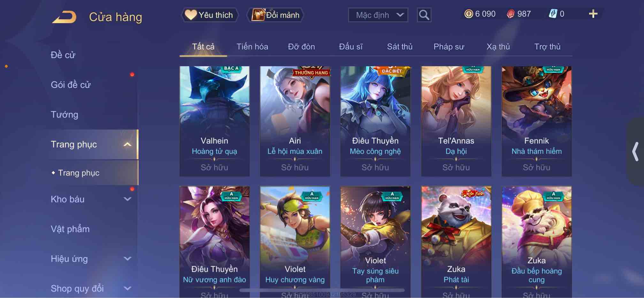This screenshot has height=298, width=644.
Task: Click the red ruby currency icon
Action: (x=510, y=14)
